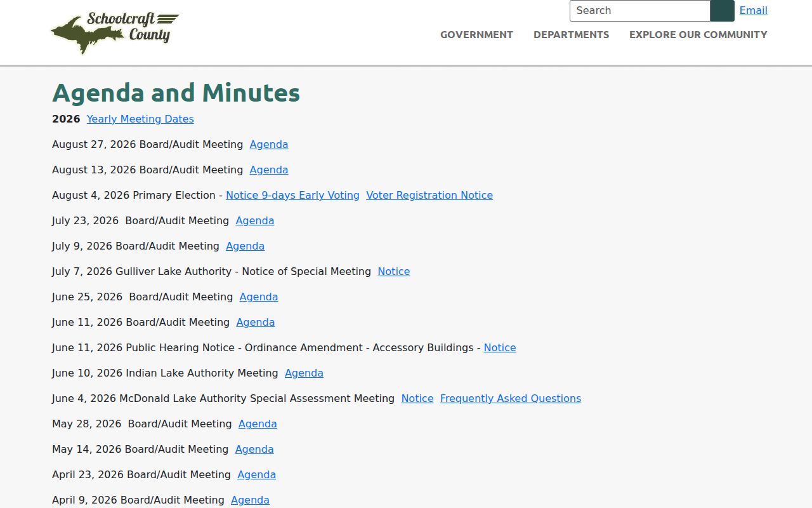Open the McDonald Lake Authority Notice link
812x508 pixels.
pos(417,398)
